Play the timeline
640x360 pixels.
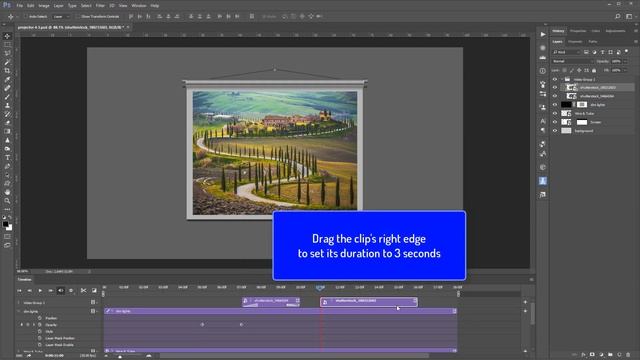[40, 290]
